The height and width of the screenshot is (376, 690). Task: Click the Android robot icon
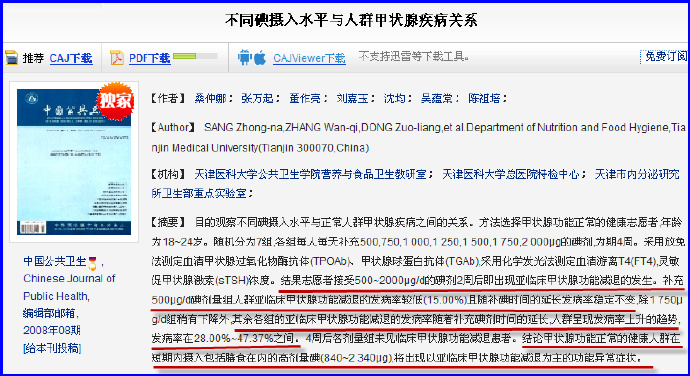click(x=244, y=57)
